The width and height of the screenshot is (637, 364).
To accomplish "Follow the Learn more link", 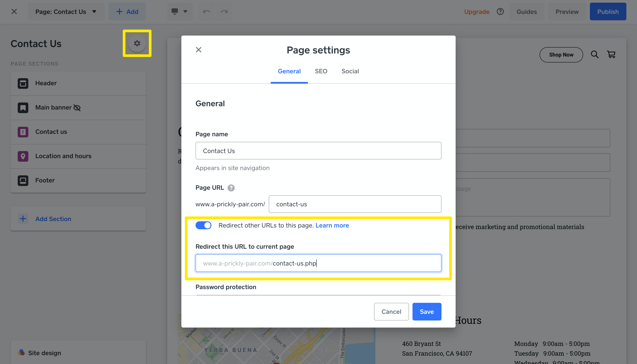I will click(x=332, y=225).
